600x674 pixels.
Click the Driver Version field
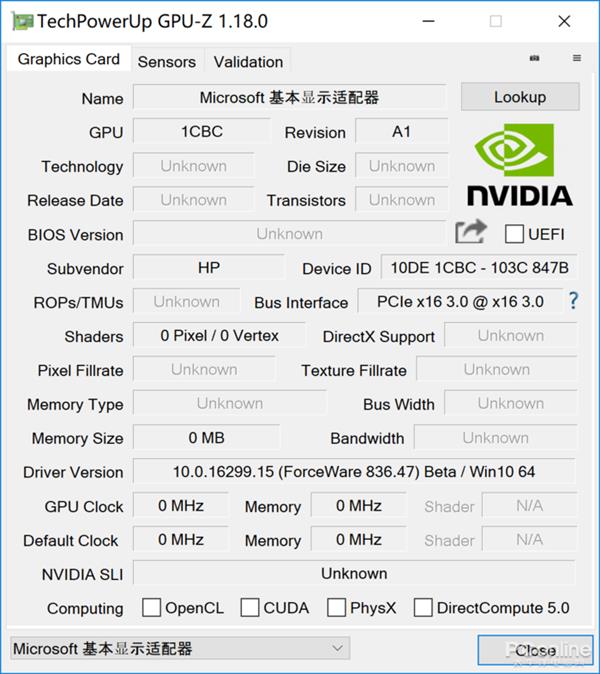coord(354,472)
